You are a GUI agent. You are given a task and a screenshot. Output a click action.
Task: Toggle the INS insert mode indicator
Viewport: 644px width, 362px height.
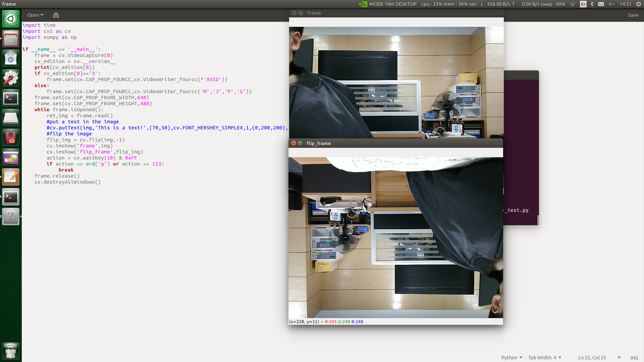pos(634,358)
